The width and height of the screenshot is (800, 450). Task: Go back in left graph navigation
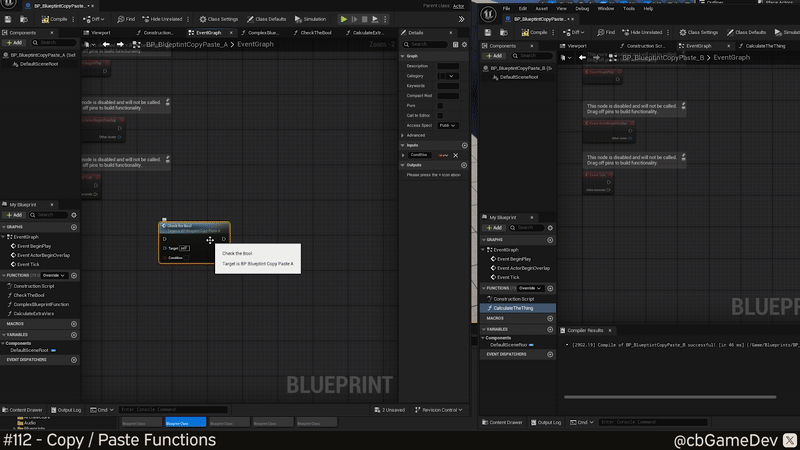106,44
